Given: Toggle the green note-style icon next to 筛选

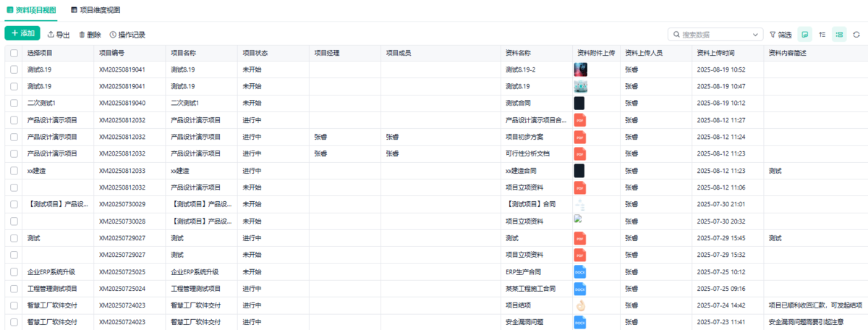Looking at the screenshot, I should (804, 34).
